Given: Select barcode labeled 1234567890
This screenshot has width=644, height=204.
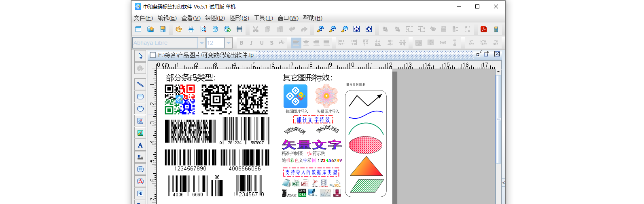Looking at the screenshot, I should point(190,160).
